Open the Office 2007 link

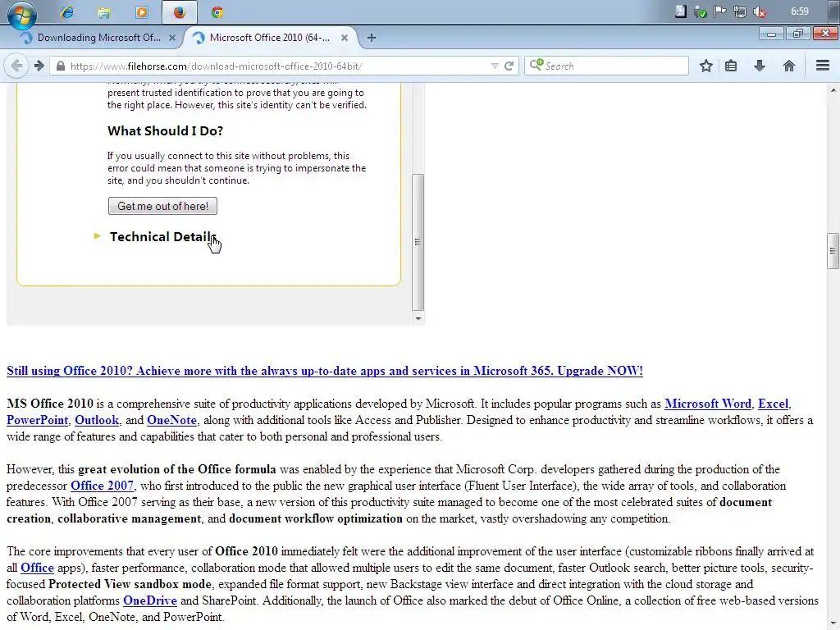pos(102,486)
